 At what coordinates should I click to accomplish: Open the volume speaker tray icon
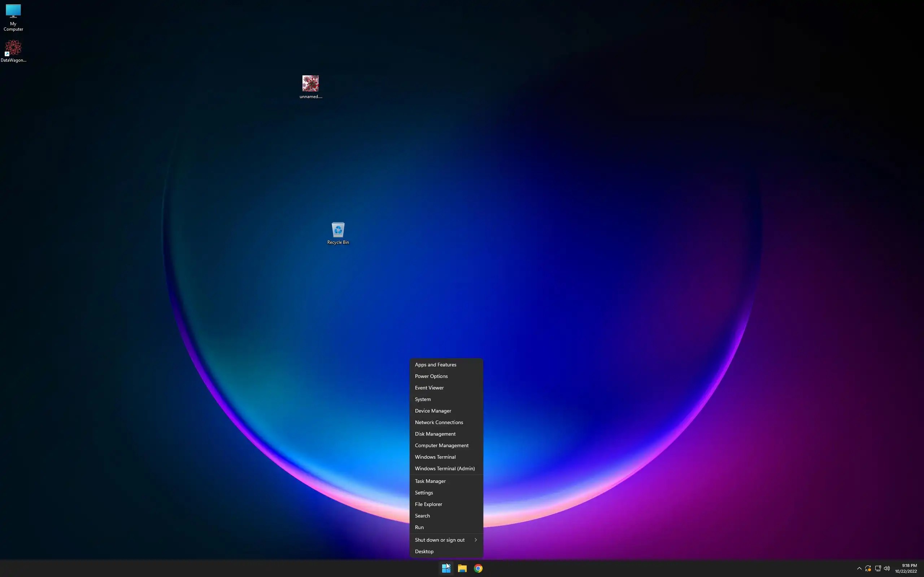(x=886, y=568)
